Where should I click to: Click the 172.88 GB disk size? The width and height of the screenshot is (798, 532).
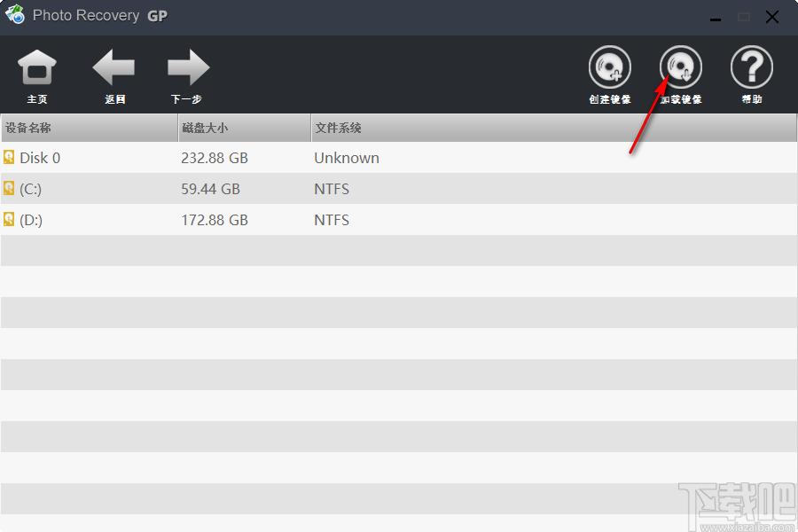tap(215, 220)
